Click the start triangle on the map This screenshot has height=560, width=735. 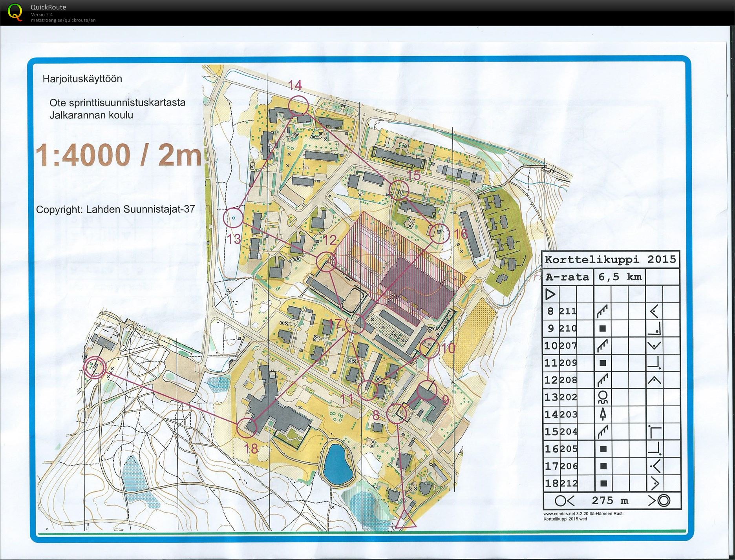[405, 520]
